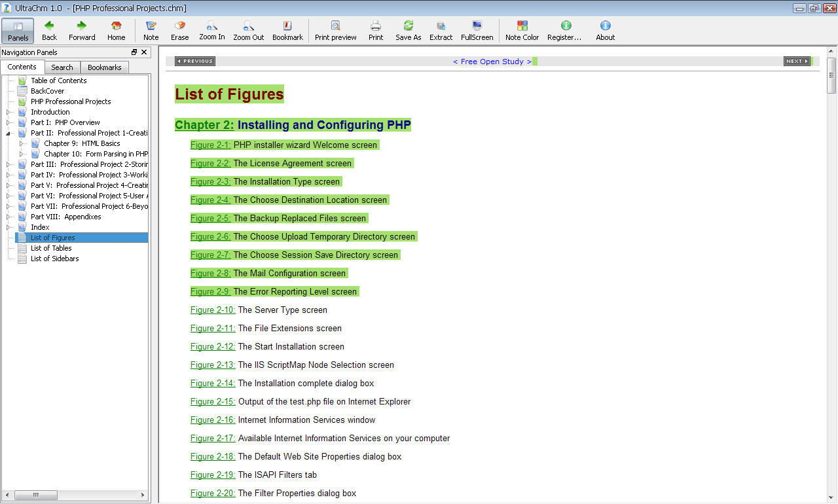Click the BackCover page icon
This screenshot has height=504, width=838.
22,91
